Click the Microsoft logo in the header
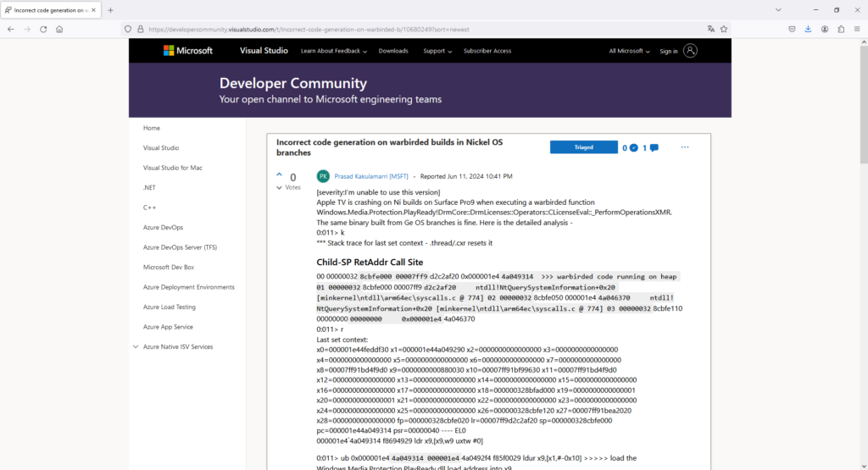 (188, 51)
